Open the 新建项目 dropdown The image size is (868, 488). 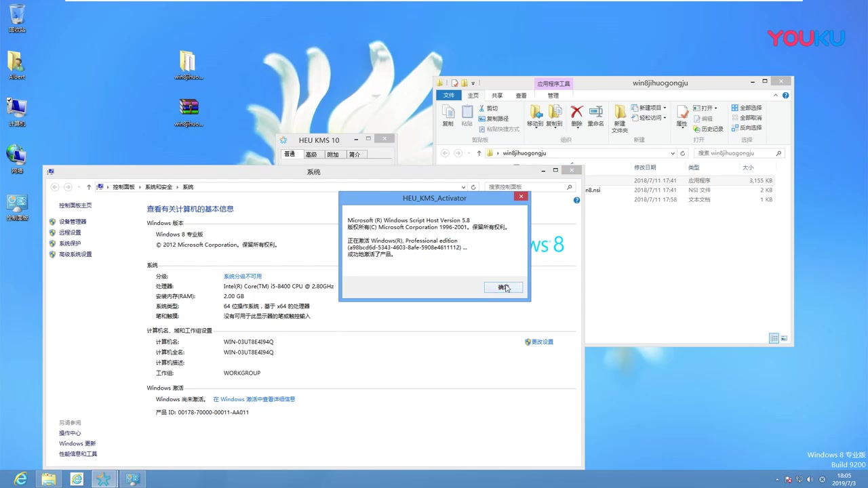coord(649,108)
